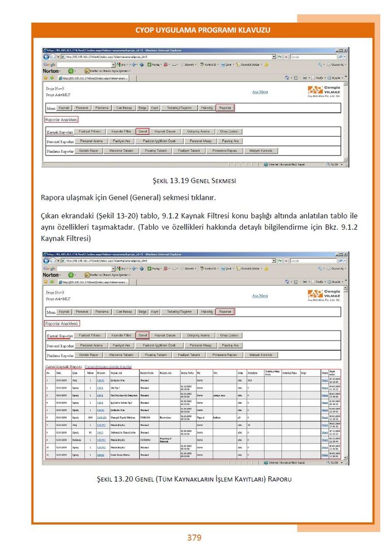Click the Home icon in the lower browser command bar

point(287,282)
